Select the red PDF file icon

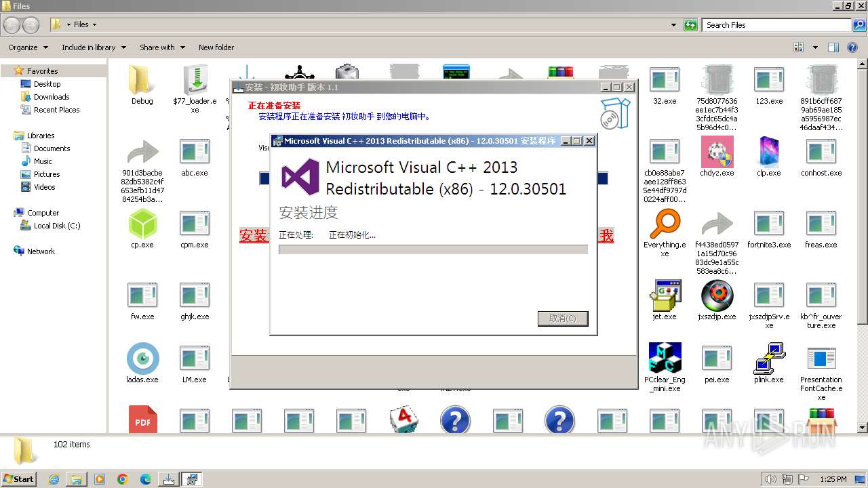142,420
